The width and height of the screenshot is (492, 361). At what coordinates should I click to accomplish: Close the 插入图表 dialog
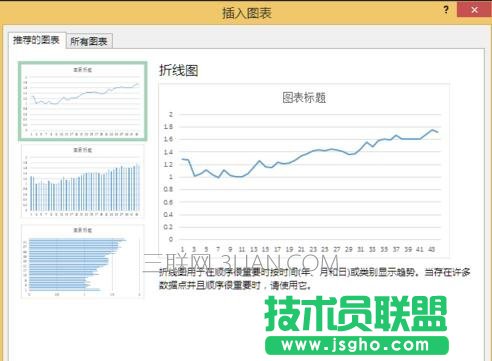(474, 10)
